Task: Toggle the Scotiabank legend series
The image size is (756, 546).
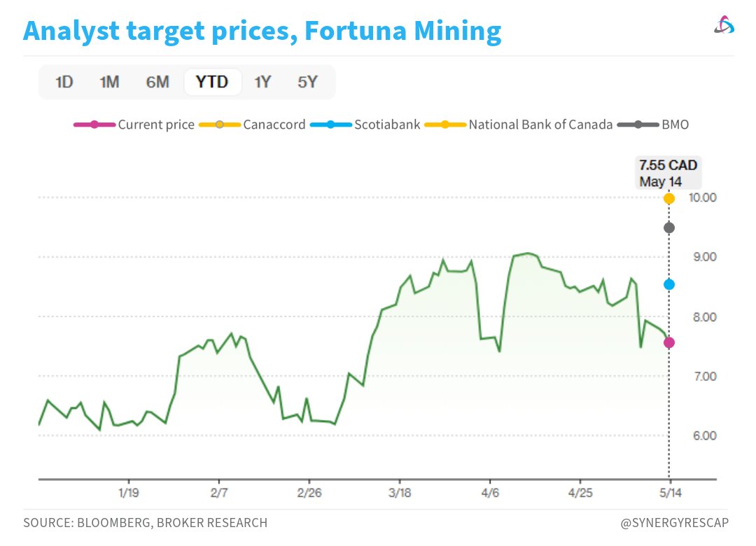Action: coord(365,125)
